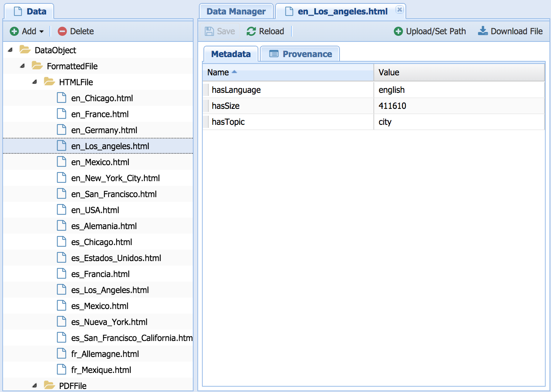Select es_Los_Angeles.html in the tree
Viewport: 551px width, 392px height.
110,290
